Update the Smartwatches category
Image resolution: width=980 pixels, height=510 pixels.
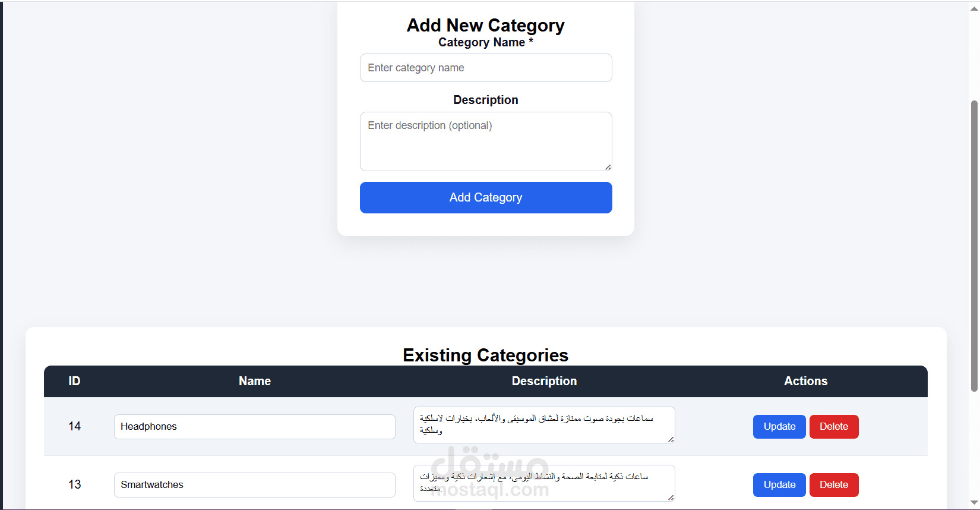pyautogui.click(x=779, y=485)
